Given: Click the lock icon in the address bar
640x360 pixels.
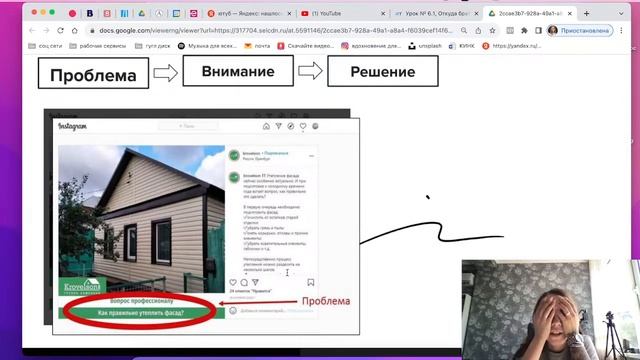Looking at the screenshot, I should [92, 31].
